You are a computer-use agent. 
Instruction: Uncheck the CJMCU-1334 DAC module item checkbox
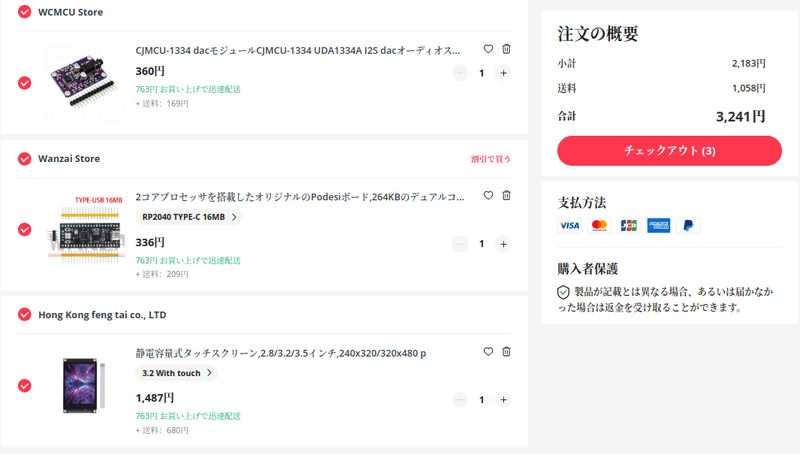(24, 83)
